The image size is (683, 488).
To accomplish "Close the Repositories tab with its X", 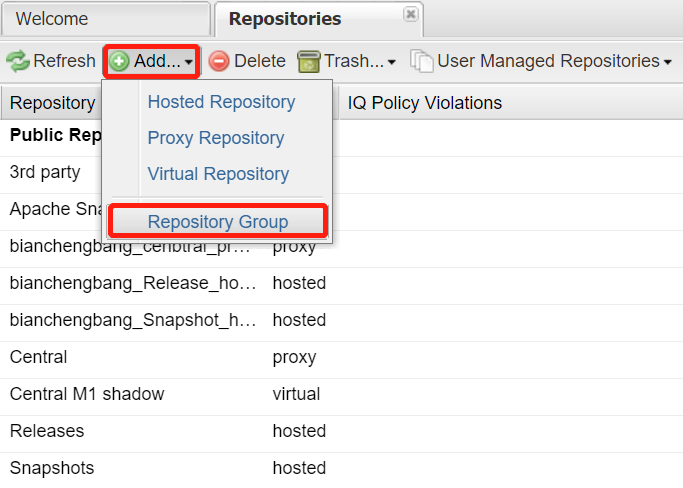I will [x=410, y=15].
